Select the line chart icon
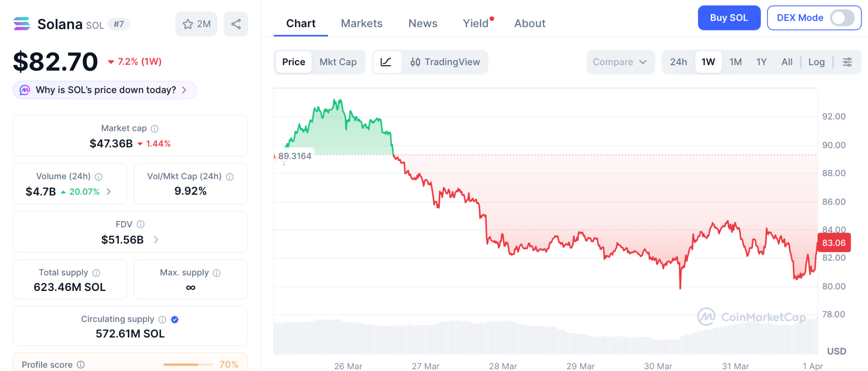Viewport: 868px width, 371px height. 386,62
